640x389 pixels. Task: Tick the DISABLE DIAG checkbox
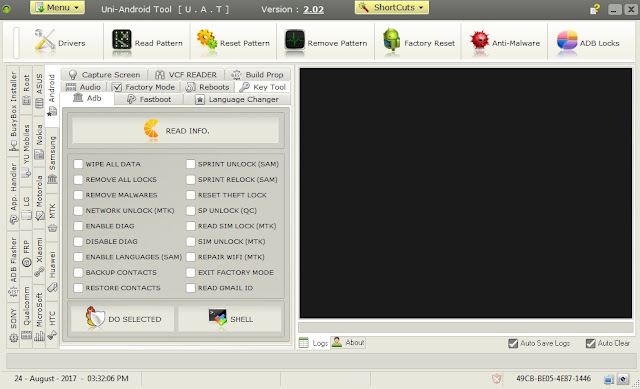point(78,242)
